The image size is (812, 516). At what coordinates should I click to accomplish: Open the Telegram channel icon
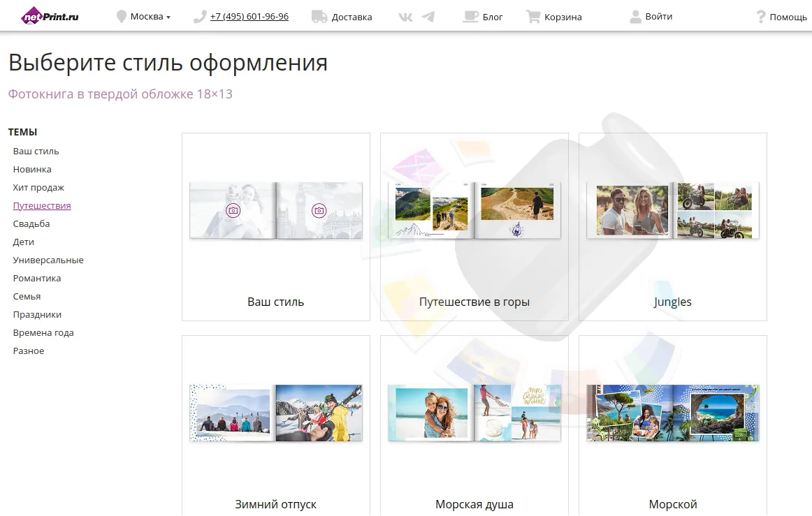pyautogui.click(x=428, y=16)
